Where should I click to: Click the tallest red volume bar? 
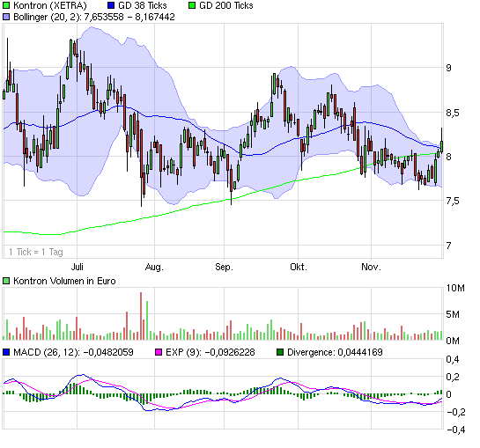pyautogui.click(x=141, y=316)
